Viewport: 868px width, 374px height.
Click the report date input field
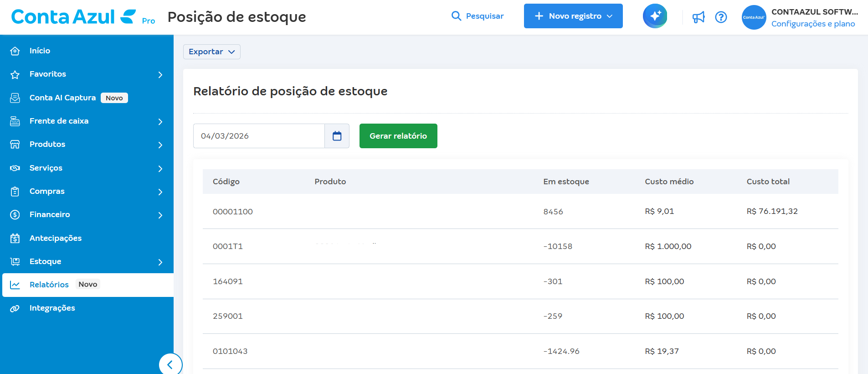[x=258, y=136]
